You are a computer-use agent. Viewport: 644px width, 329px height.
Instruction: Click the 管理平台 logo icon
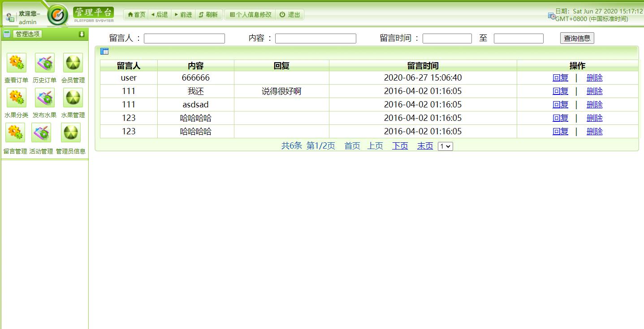(58, 15)
